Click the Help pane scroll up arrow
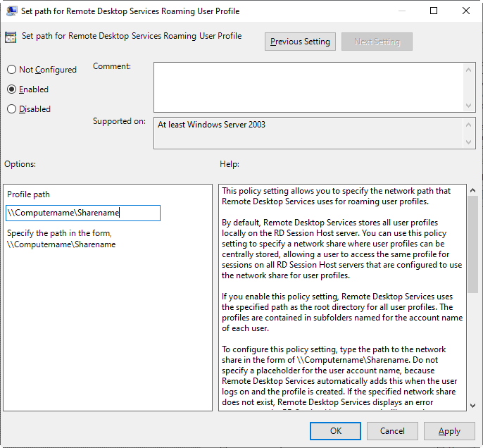Image resolution: width=483 pixels, height=448 pixels. coord(473,191)
